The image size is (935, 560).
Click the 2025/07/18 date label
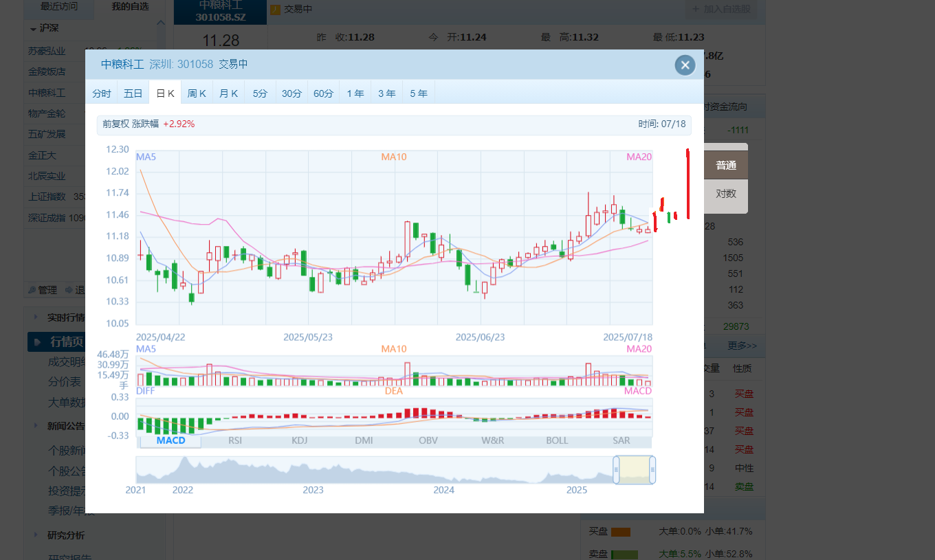tap(627, 337)
